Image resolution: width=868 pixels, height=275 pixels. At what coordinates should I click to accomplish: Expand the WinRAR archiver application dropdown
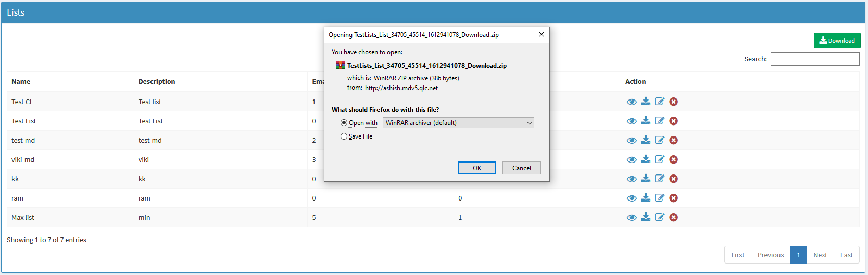[458, 123]
